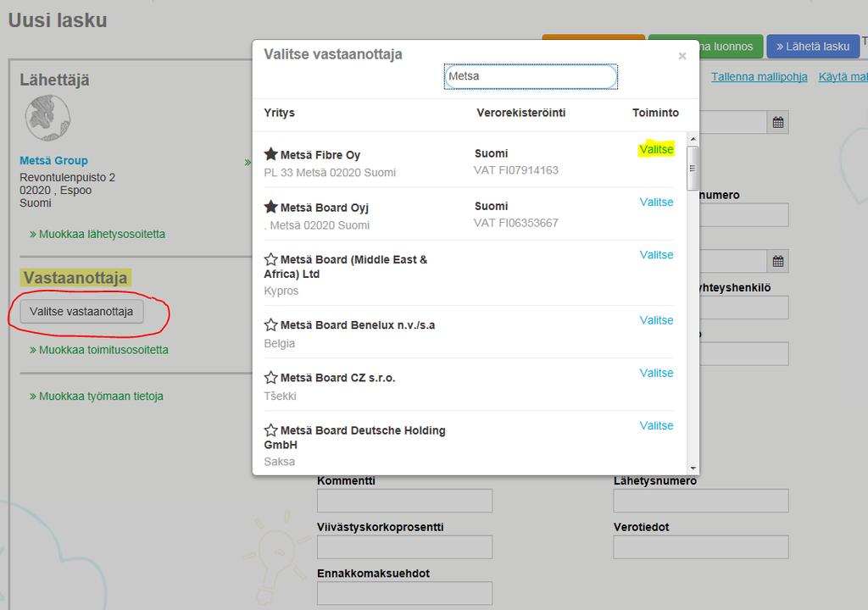The image size is (868, 610).
Task: Toggle favorite star for Metsä Board Oyj
Action: [270, 207]
